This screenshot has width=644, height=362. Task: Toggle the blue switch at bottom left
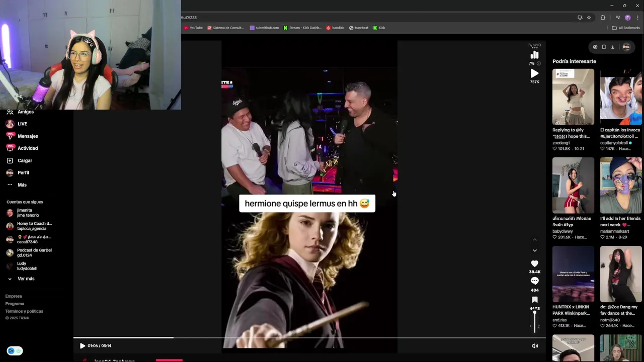[15, 351]
